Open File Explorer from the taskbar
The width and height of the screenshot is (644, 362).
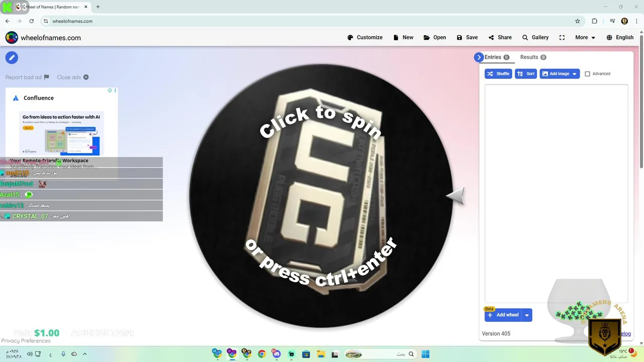coord(320,354)
